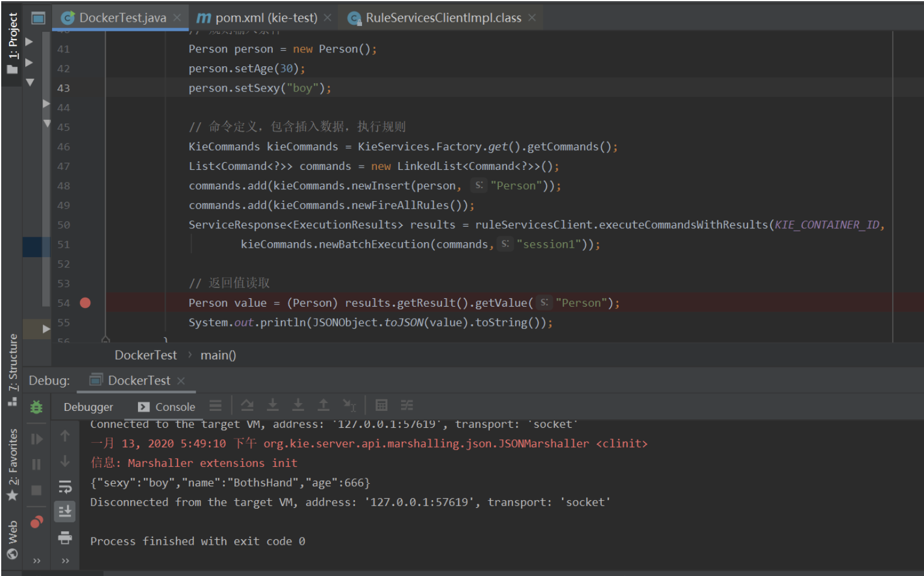
Task: Click the Show Execution Point icon
Action: coord(216,405)
